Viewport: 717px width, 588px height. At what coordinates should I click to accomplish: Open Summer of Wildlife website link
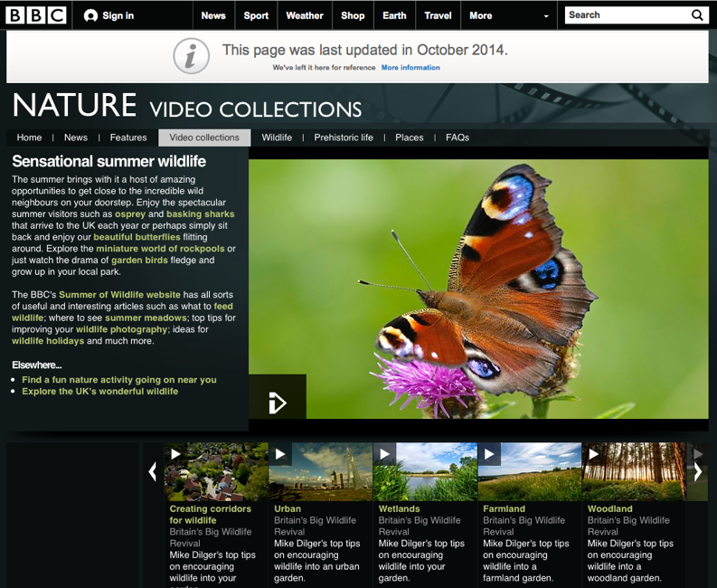(x=119, y=295)
